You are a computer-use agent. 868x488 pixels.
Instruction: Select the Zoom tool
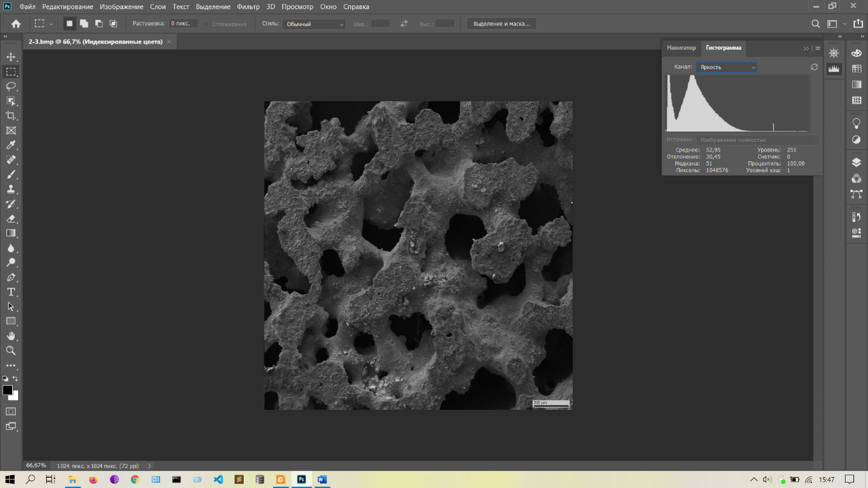(11, 350)
